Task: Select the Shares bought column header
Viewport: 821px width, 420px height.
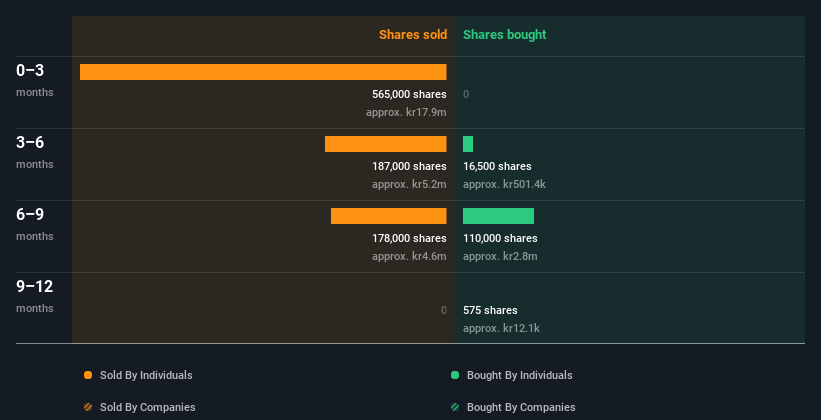Action: [505, 35]
